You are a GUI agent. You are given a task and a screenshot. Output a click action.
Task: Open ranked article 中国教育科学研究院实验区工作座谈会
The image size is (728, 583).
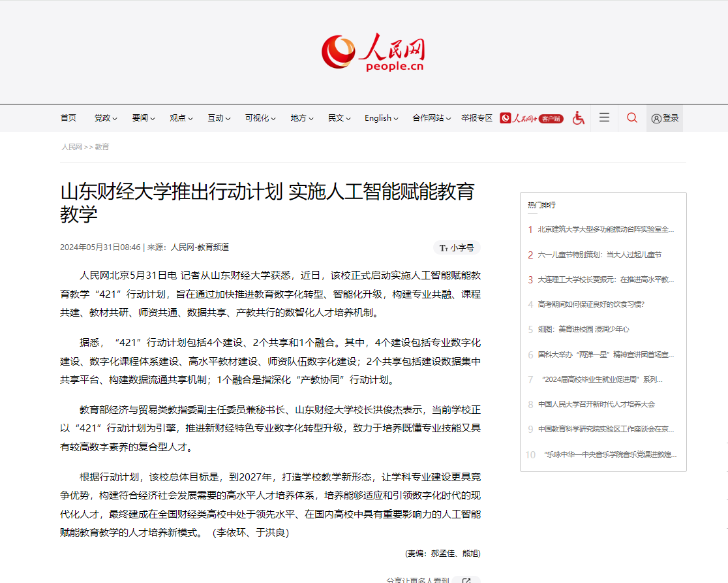coord(606,429)
